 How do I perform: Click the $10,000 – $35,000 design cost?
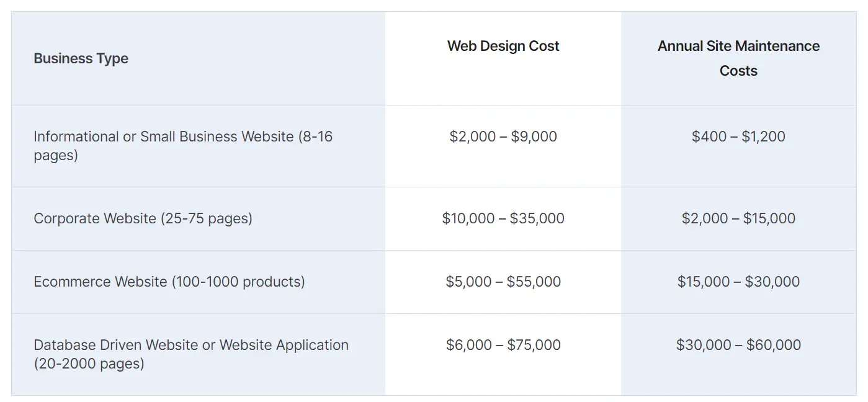point(503,218)
